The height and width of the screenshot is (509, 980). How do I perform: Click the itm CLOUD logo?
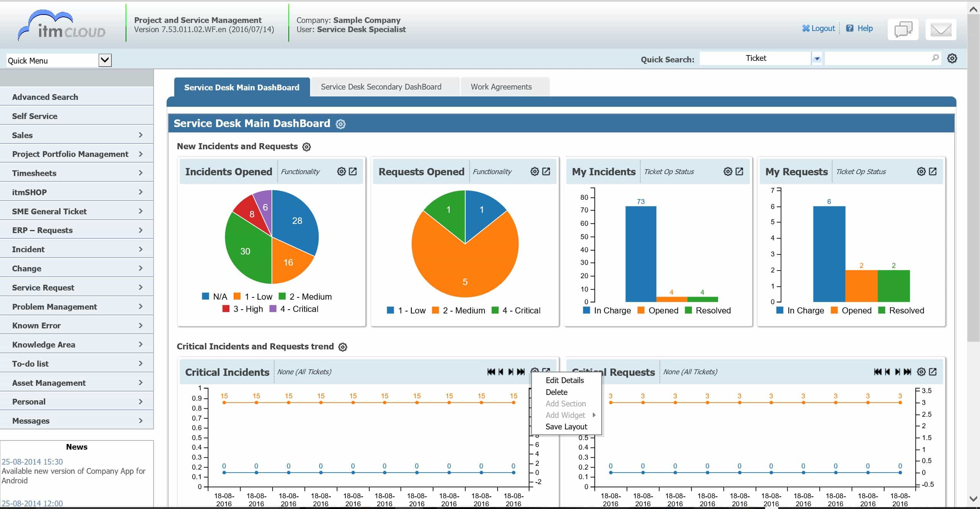(61, 26)
